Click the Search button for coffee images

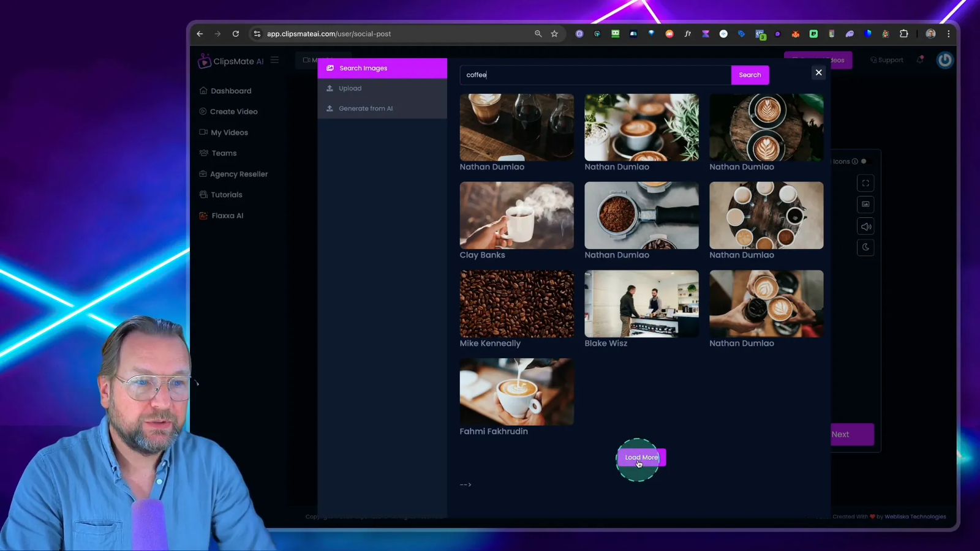click(x=750, y=75)
